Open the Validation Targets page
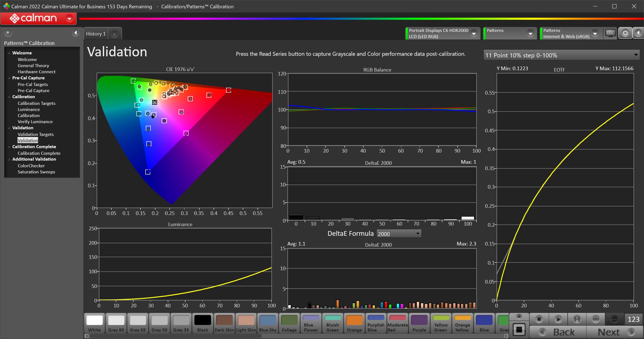 coord(36,135)
